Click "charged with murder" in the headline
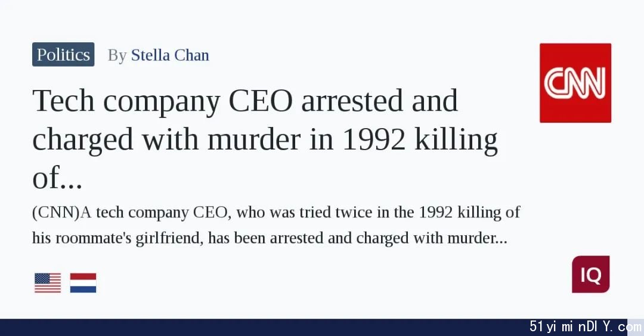Viewport: 644px width, 336px height. coord(167,139)
